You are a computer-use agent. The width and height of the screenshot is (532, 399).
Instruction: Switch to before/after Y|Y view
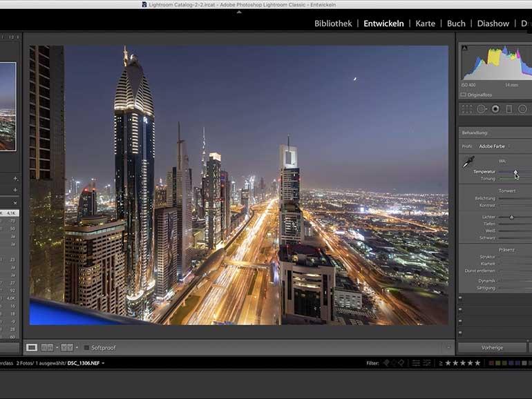[67, 347]
